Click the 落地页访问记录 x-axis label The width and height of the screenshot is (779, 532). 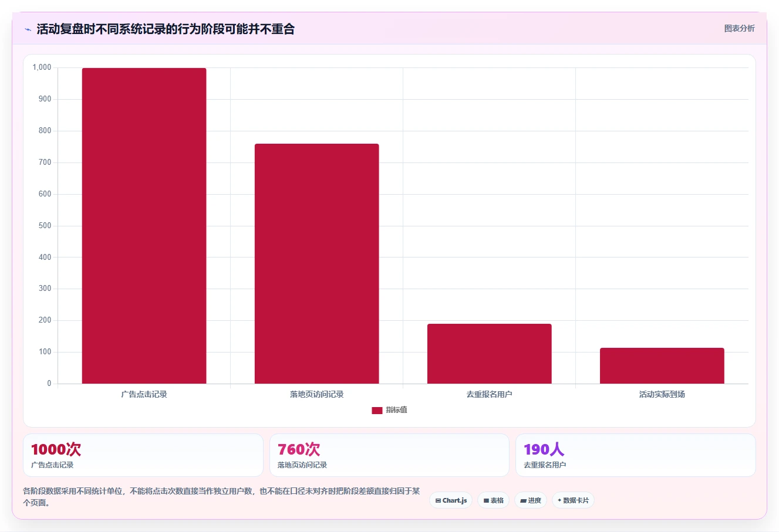coord(316,394)
